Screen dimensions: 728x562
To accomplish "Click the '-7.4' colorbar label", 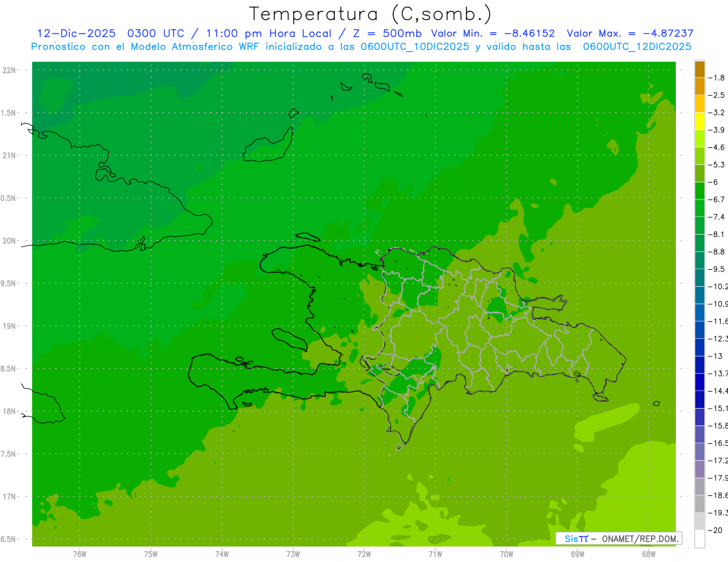I will tap(717, 216).
